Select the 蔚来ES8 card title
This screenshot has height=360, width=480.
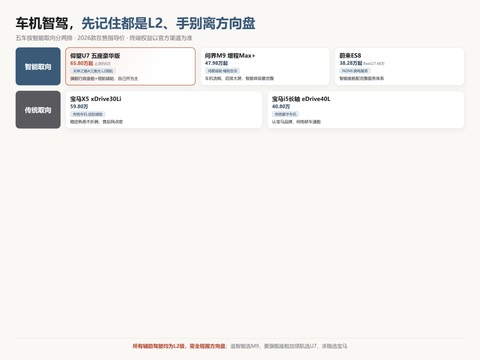pos(350,56)
